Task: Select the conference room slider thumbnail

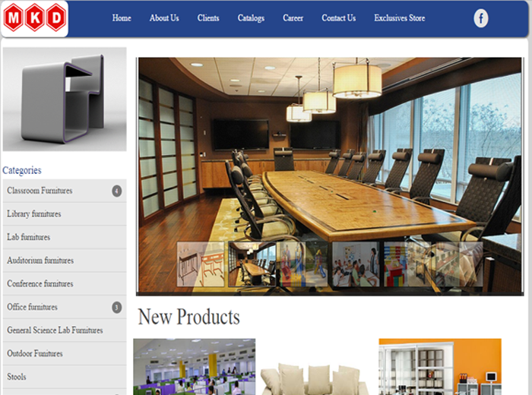Action: point(252,264)
